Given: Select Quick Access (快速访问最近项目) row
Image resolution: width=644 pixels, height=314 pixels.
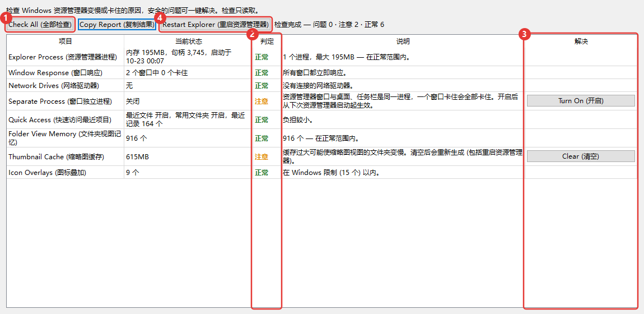Looking at the screenshot, I should [x=322, y=119].
